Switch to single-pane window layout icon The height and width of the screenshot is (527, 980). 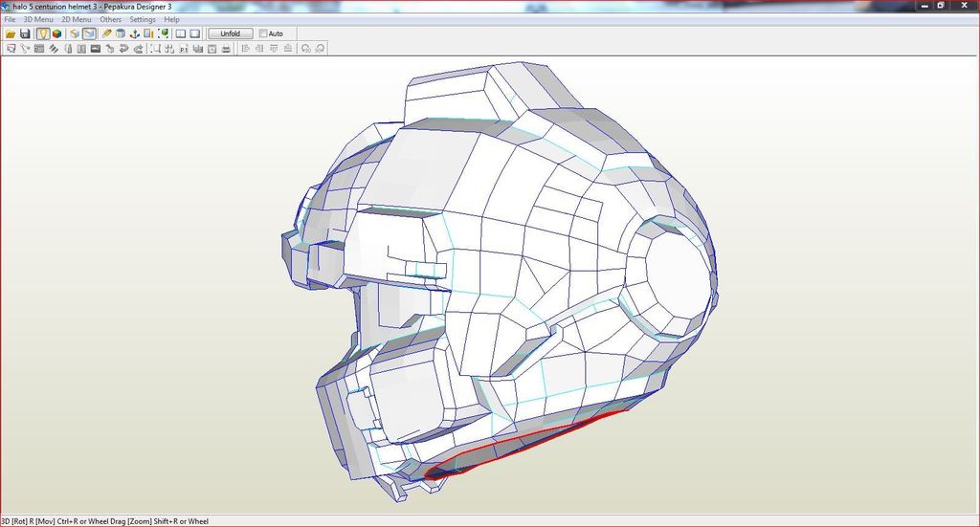click(194, 33)
